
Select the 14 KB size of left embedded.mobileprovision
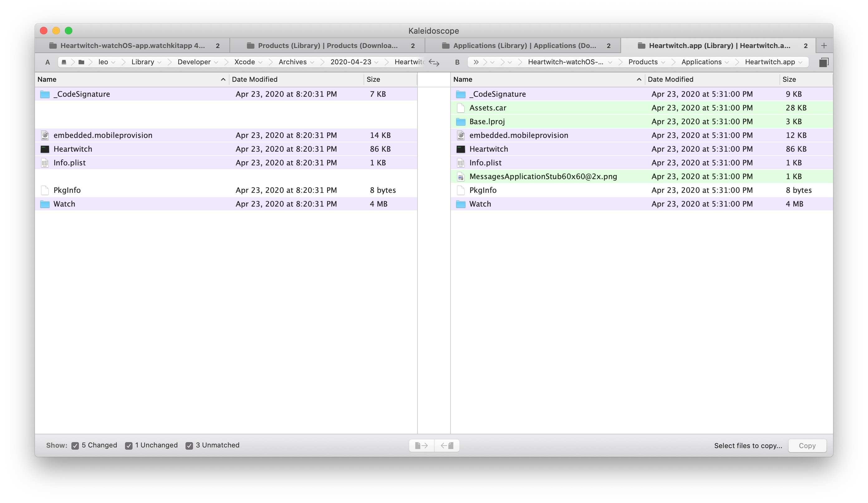coord(380,135)
